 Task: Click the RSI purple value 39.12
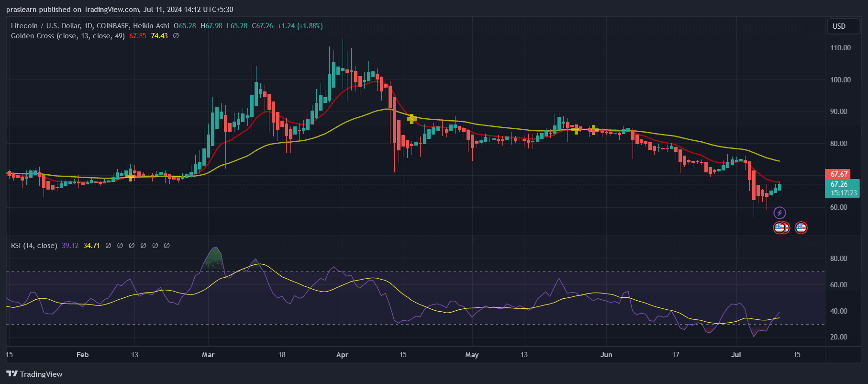coord(70,246)
